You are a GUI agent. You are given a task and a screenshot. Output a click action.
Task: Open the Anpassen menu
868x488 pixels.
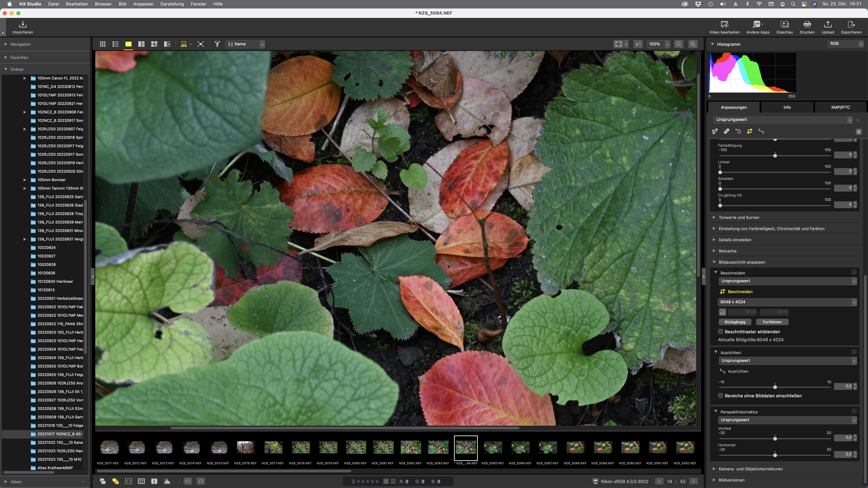pyautogui.click(x=143, y=4)
